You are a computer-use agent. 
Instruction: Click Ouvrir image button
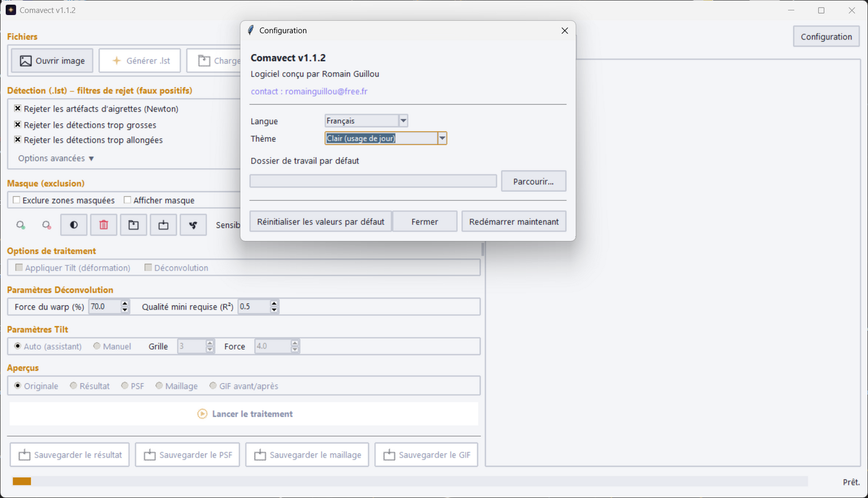pyautogui.click(x=52, y=61)
